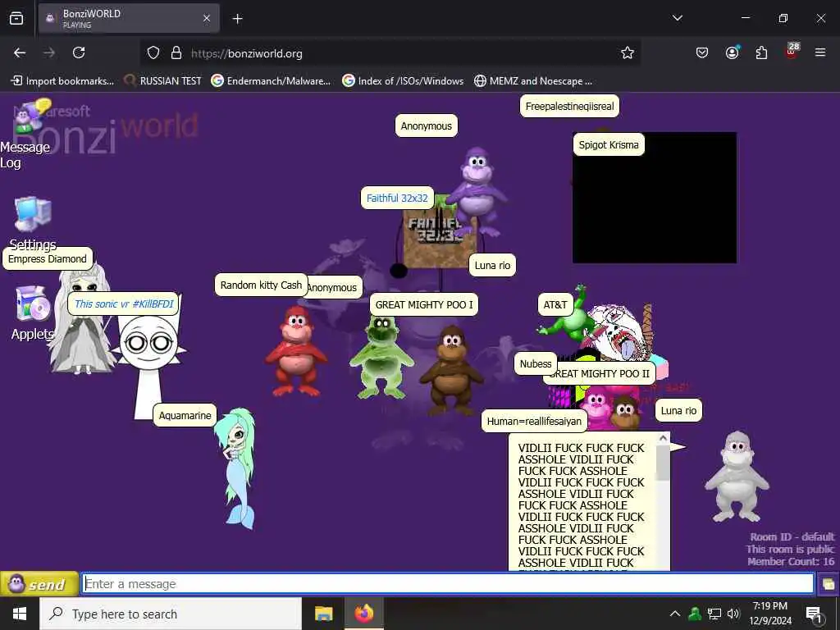The width and height of the screenshot is (840, 630).
Task: Reload the current page
Action: [x=79, y=52]
